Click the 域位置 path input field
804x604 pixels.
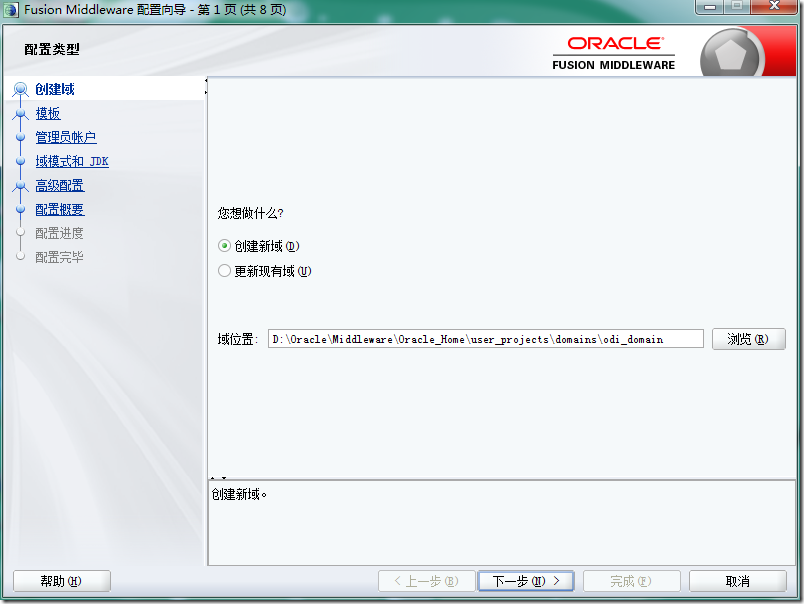click(x=486, y=339)
